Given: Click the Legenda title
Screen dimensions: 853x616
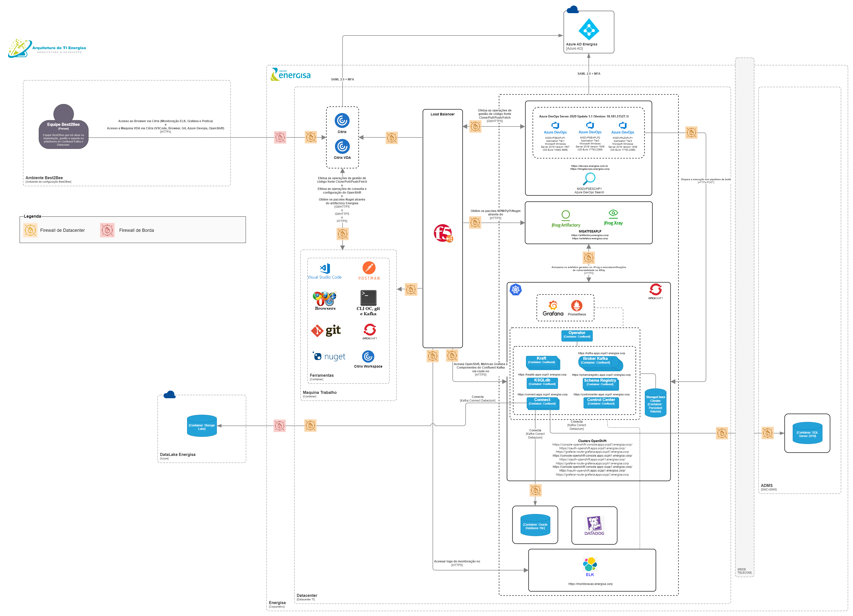Looking at the screenshot, I should coord(32,216).
